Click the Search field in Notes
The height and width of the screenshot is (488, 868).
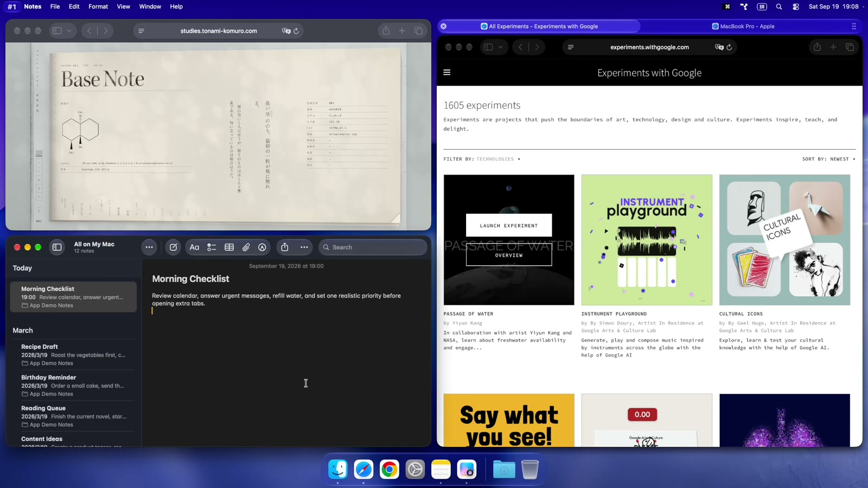(x=373, y=247)
